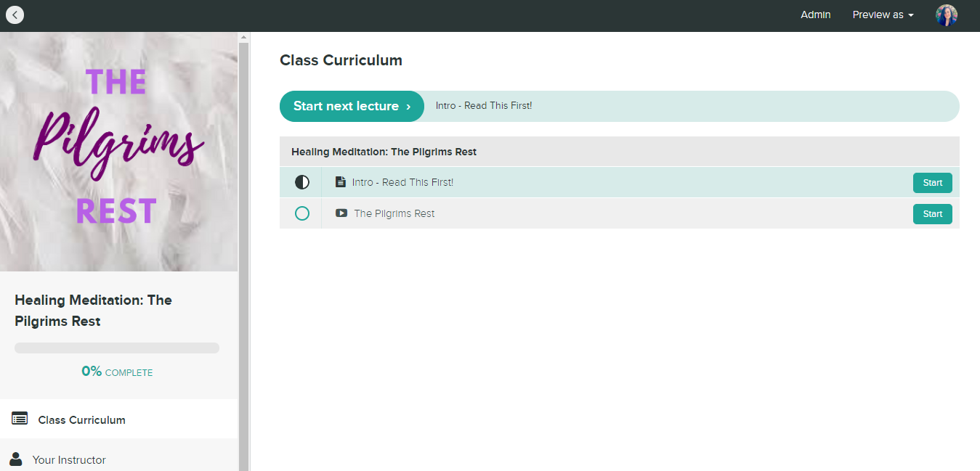Click the Preview as caret arrow

[x=911, y=15]
